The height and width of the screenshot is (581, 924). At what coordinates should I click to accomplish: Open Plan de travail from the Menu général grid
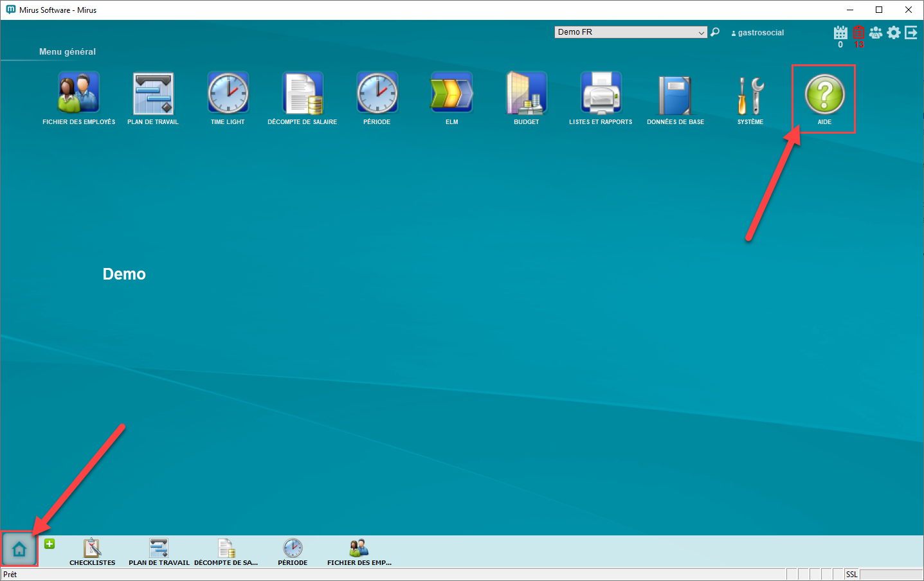click(153, 98)
